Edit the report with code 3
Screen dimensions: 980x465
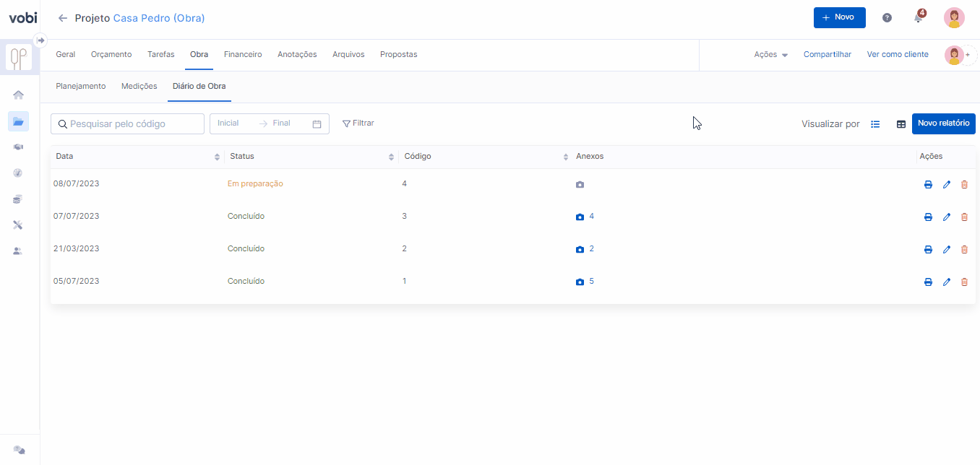click(x=947, y=217)
